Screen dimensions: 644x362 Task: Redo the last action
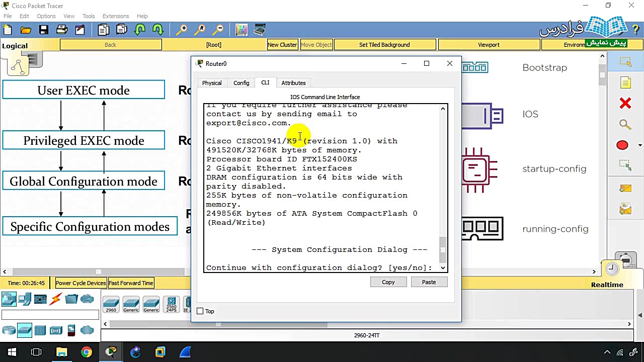(158, 30)
